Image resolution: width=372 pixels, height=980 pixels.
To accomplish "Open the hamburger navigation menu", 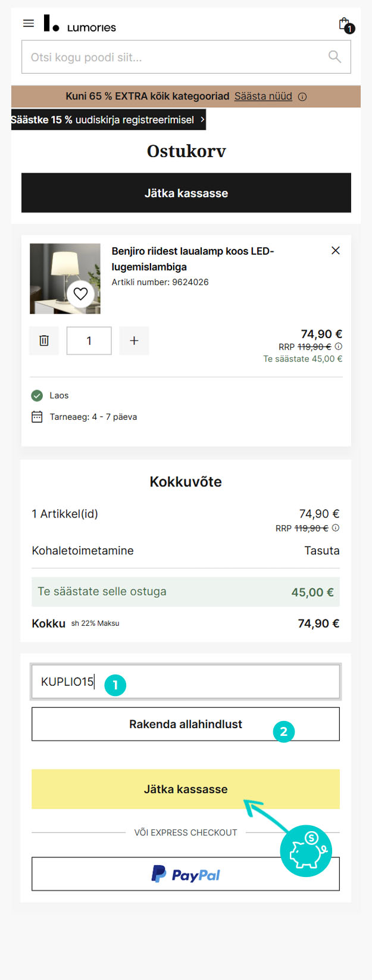I will click(29, 24).
